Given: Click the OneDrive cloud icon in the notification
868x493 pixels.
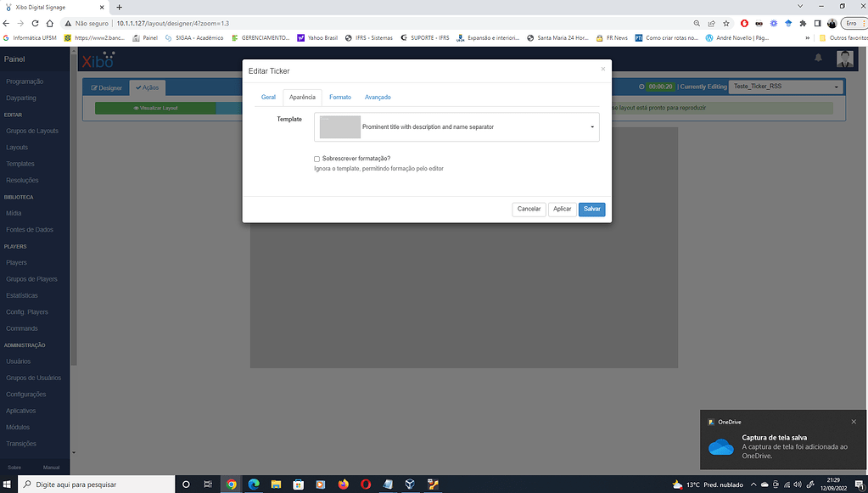Looking at the screenshot, I should [x=720, y=449].
